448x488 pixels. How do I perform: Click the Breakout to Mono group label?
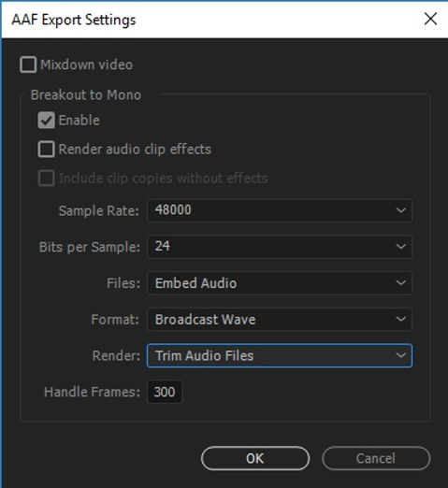tap(86, 94)
